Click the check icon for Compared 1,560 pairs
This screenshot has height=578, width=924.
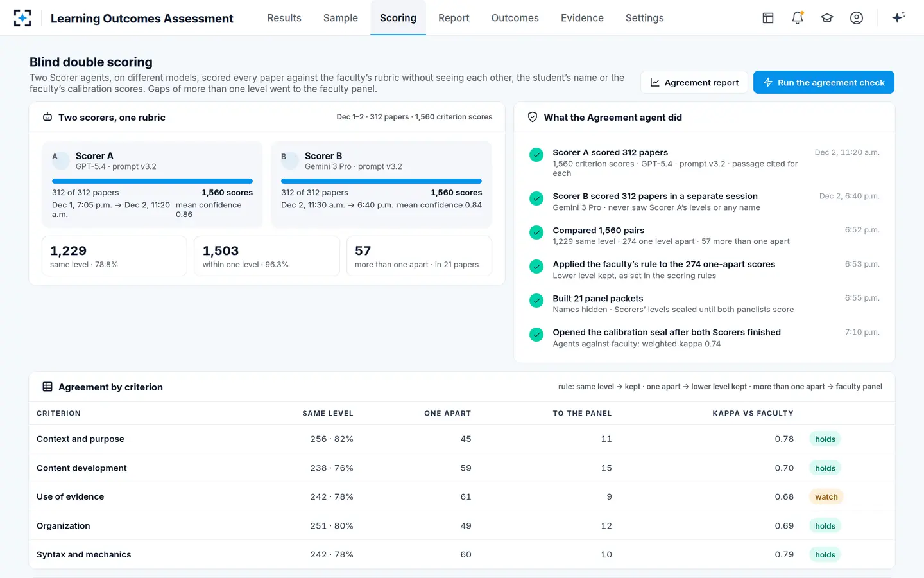[536, 232]
